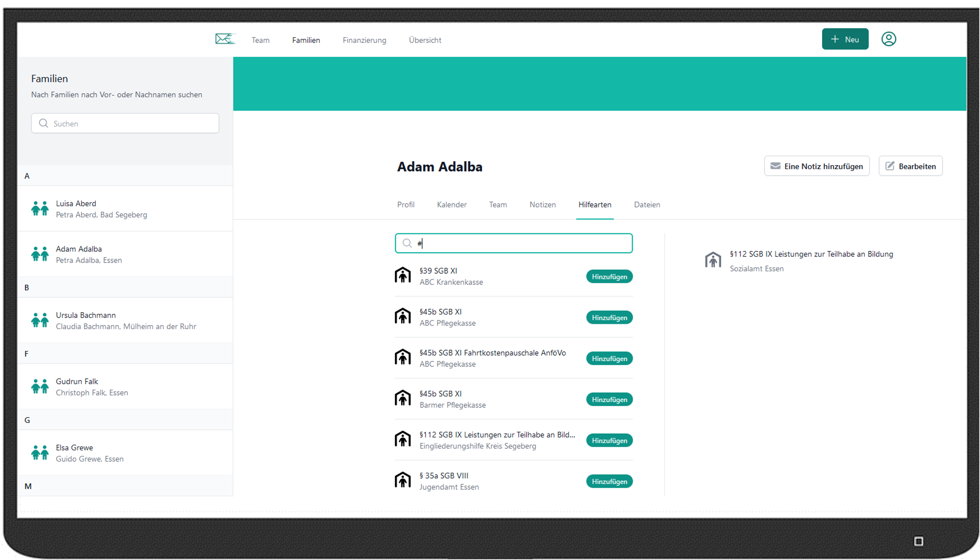Click the Bearbeiten button
Viewport: 980px width, 560px height.
(x=911, y=166)
